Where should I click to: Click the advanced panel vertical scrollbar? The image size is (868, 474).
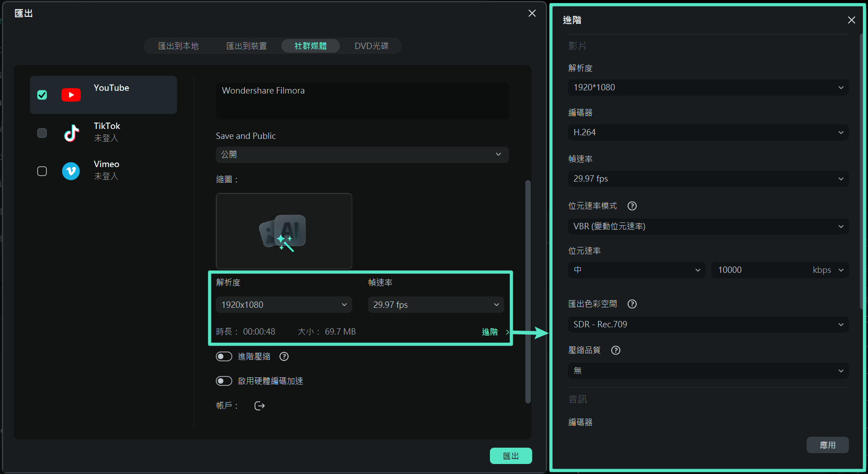862,173
